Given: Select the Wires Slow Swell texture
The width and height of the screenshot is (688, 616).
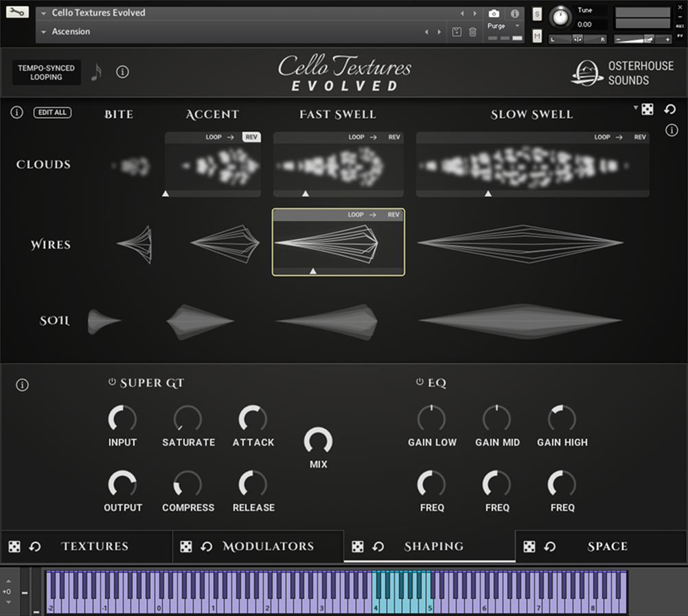Looking at the screenshot, I should (520, 243).
